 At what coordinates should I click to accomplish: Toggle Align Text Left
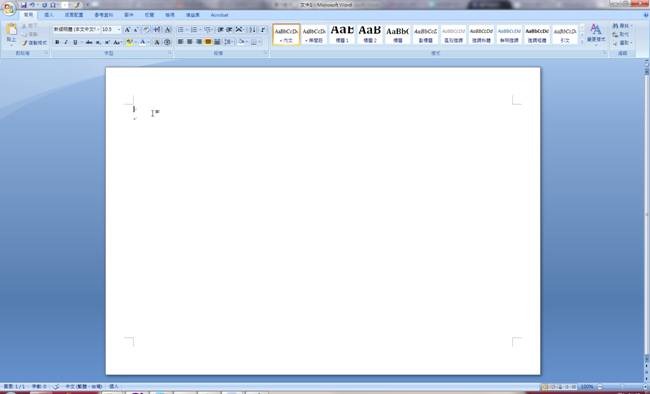(x=180, y=42)
